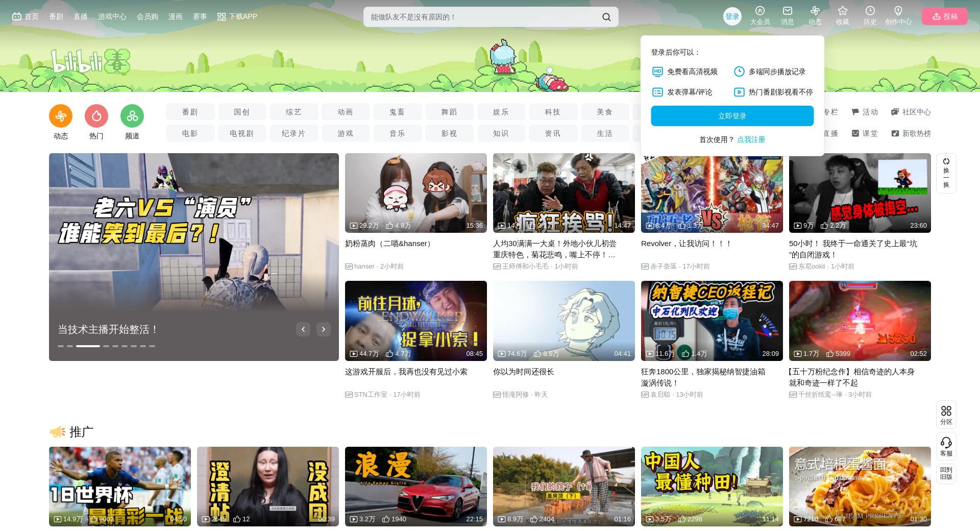
Task: Open the 消息 messages icon
Action: point(787,16)
